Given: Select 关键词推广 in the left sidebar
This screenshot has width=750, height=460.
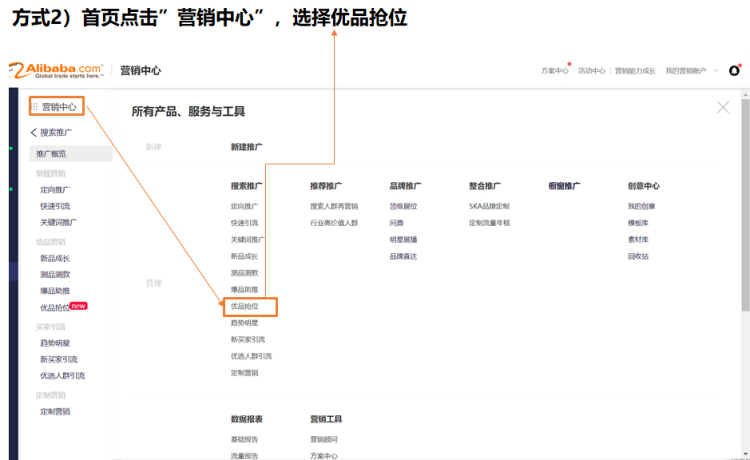Looking at the screenshot, I should click(x=58, y=222).
